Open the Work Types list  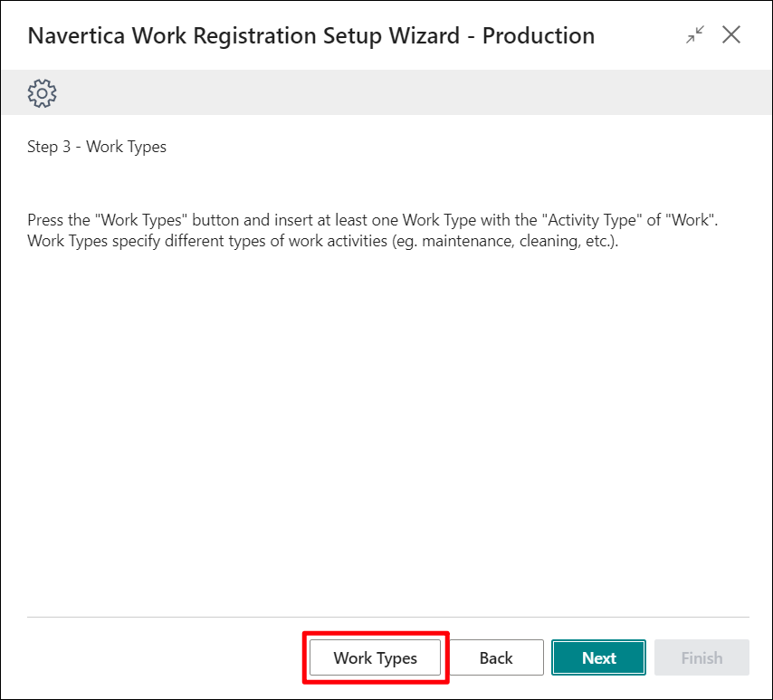click(375, 657)
